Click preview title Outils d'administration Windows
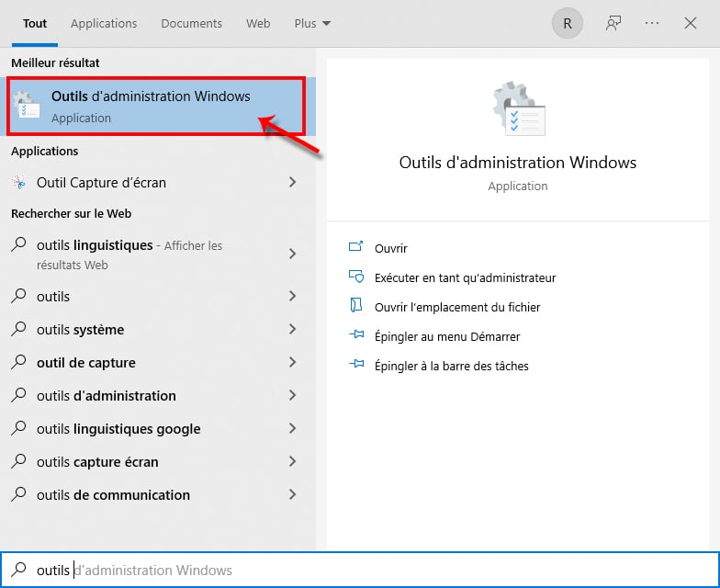Image resolution: width=720 pixels, height=588 pixels. 518,163
